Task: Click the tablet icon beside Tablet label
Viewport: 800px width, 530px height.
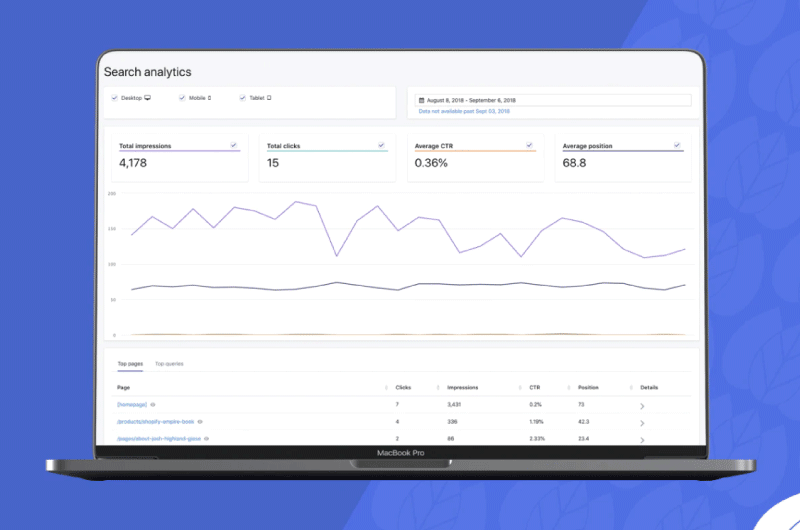Action: coord(269,97)
